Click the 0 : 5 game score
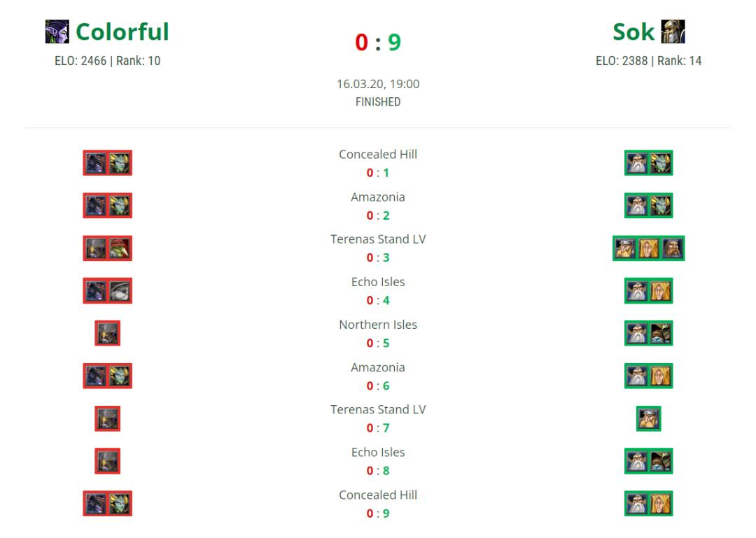The width and height of the screenshot is (756, 538). (378, 343)
